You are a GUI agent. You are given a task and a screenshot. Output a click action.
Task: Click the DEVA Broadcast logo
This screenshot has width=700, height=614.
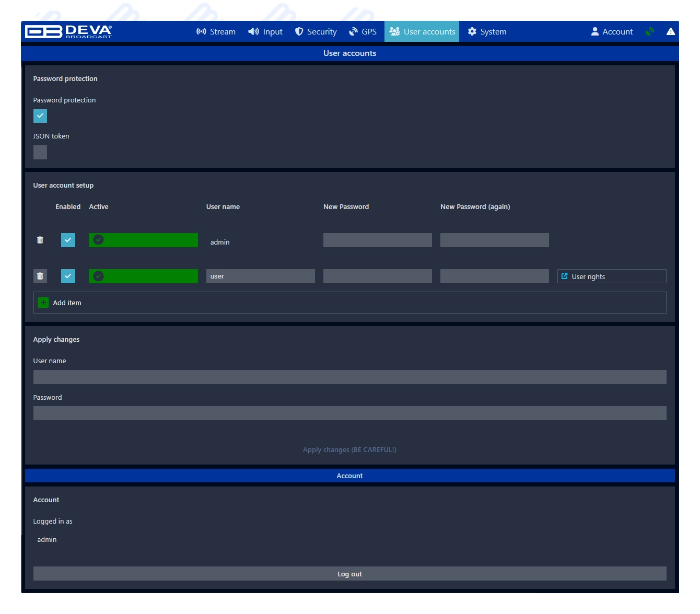pyautogui.click(x=68, y=31)
